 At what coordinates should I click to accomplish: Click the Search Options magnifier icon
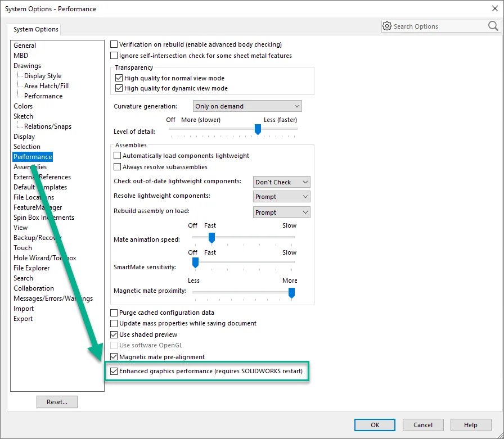(x=493, y=26)
